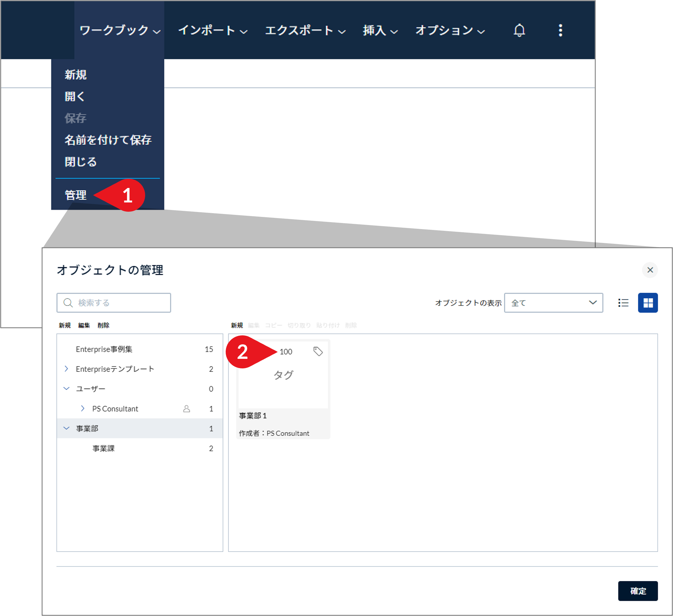
Task: Click the tag icon on 事業部1 thumbnail
Action: 317,351
